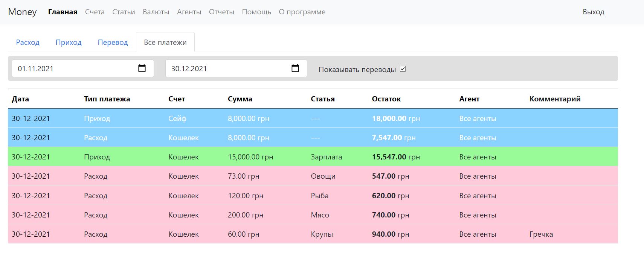Select the 'Все платежи' tab

point(165,42)
